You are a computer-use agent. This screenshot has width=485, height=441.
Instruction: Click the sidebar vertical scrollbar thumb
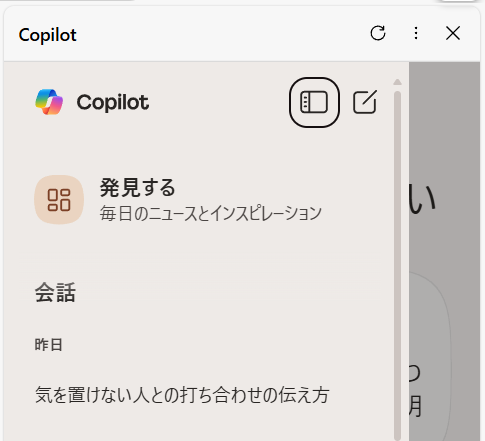click(x=397, y=265)
